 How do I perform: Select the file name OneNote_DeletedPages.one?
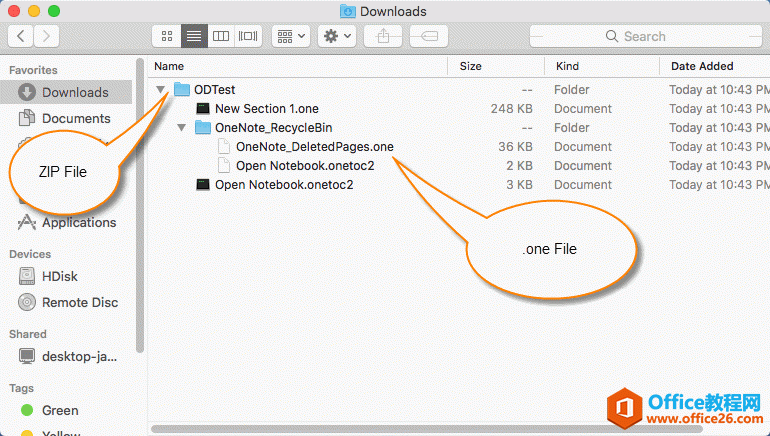(x=315, y=147)
